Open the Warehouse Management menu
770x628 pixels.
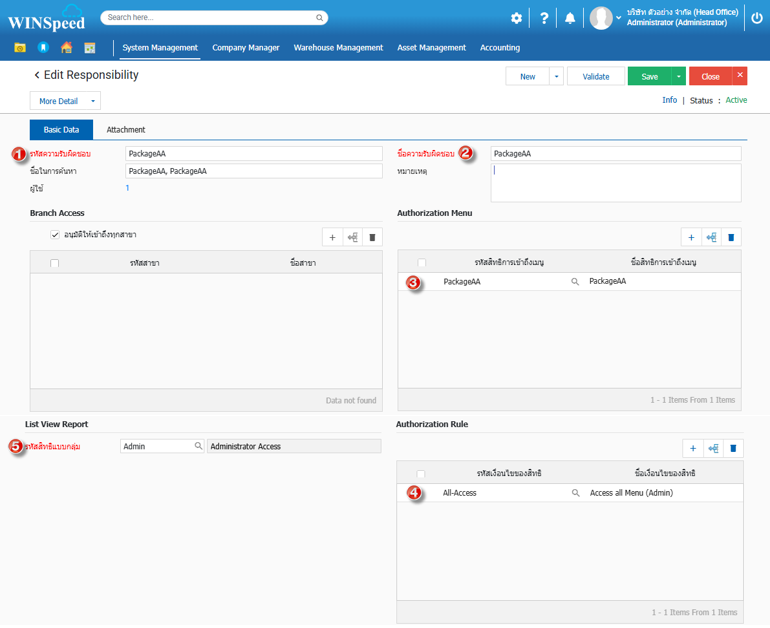point(338,47)
